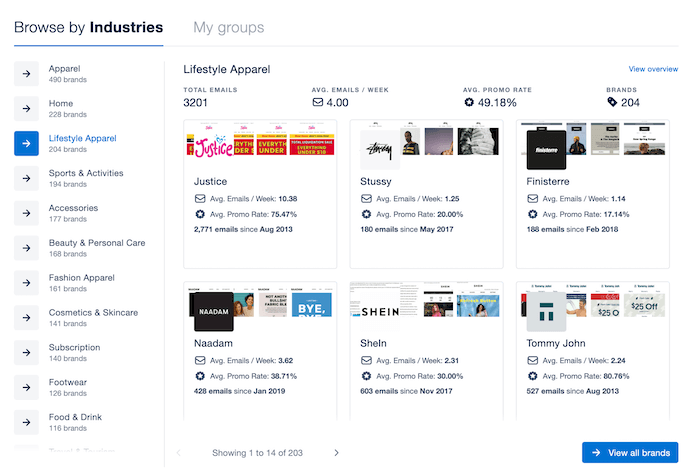The image size is (700, 470).
Task: Click the arrow icon beside Home
Action: tap(26, 108)
